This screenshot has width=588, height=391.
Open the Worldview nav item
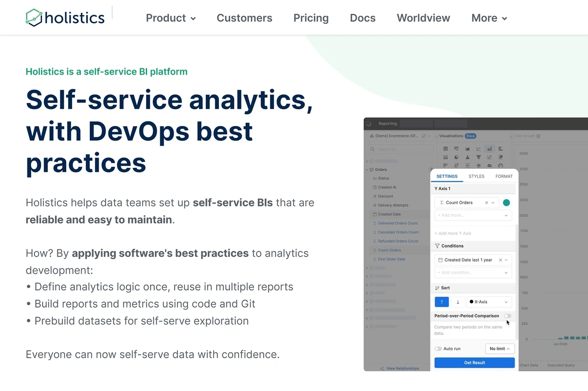pyautogui.click(x=423, y=18)
